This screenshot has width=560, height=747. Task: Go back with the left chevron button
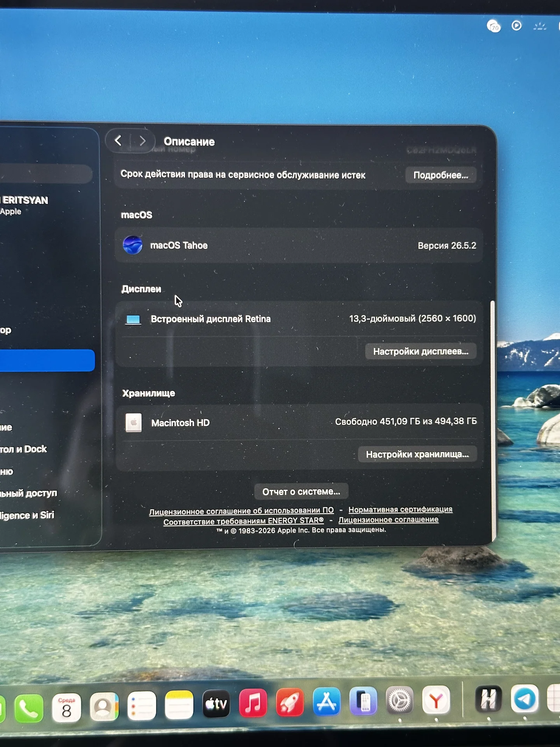tap(118, 140)
